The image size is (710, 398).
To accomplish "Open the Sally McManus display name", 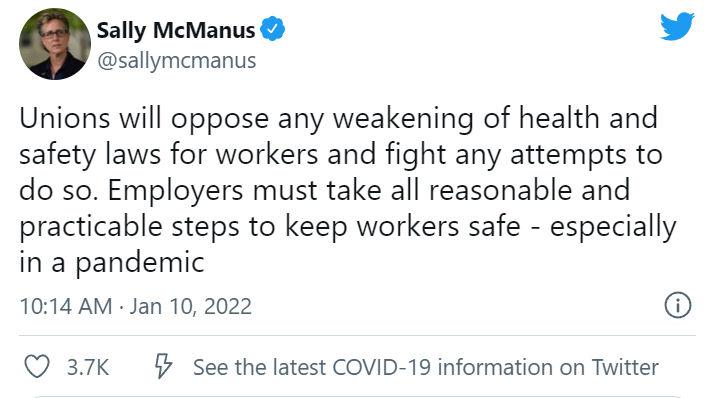I will coord(176,31).
